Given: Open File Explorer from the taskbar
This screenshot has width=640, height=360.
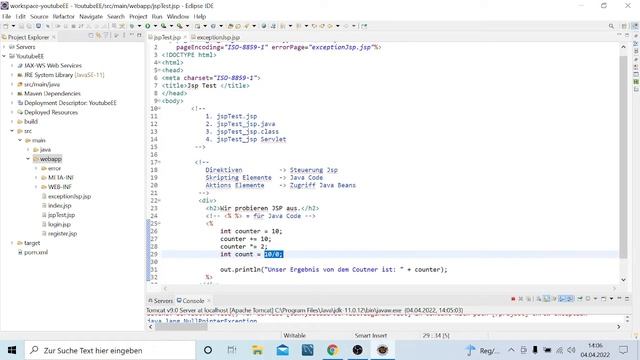Looking at the screenshot, I should [258, 350].
